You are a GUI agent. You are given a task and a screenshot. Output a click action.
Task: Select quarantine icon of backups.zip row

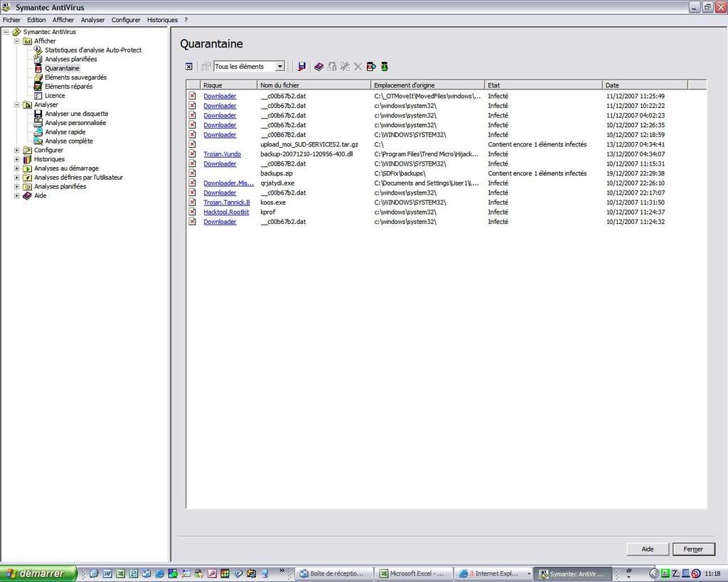[192, 173]
